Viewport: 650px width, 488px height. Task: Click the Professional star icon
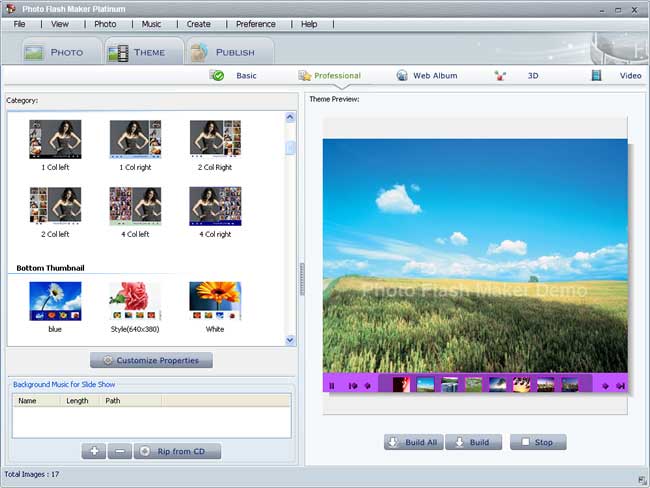tap(305, 75)
